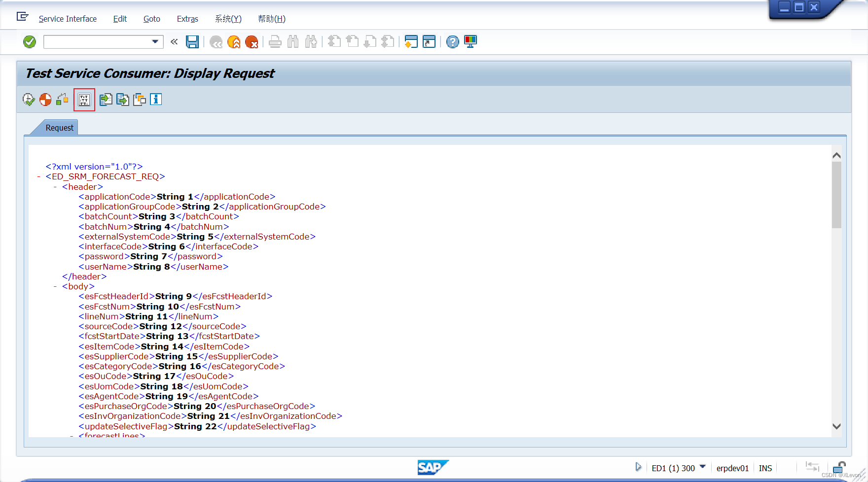This screenshot has height=482, width=868.
Task: Click the Find Next binoculars icon
Action: point(311,42)
